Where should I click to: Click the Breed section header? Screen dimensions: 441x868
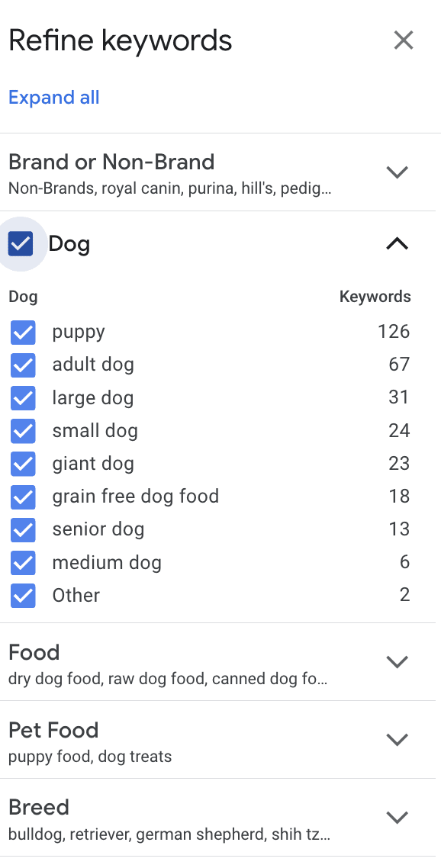point(39,807)
